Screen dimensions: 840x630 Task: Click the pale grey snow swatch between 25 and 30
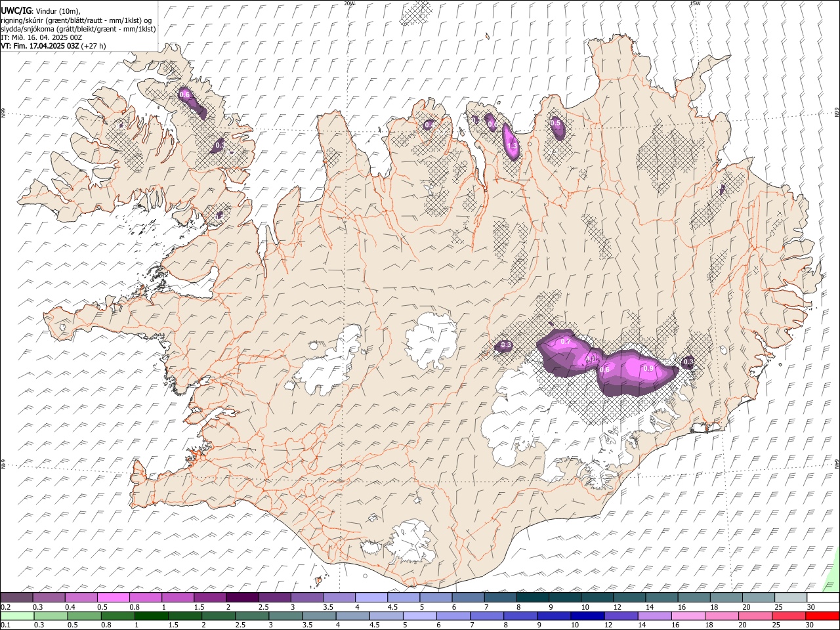[791, 597]
